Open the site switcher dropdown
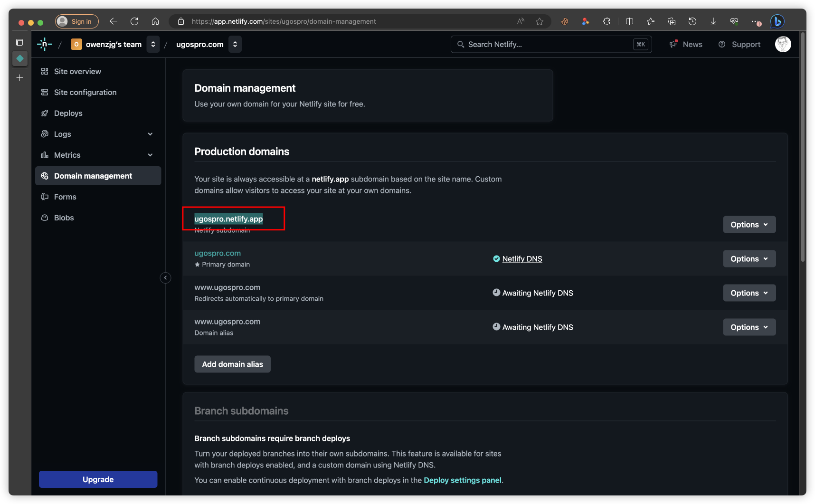The height and width of the screenshot is (504, 815). click(235, 44)
